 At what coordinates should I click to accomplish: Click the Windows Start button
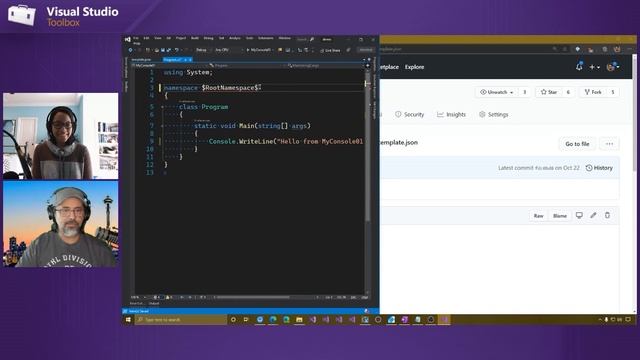coord(128,320)
